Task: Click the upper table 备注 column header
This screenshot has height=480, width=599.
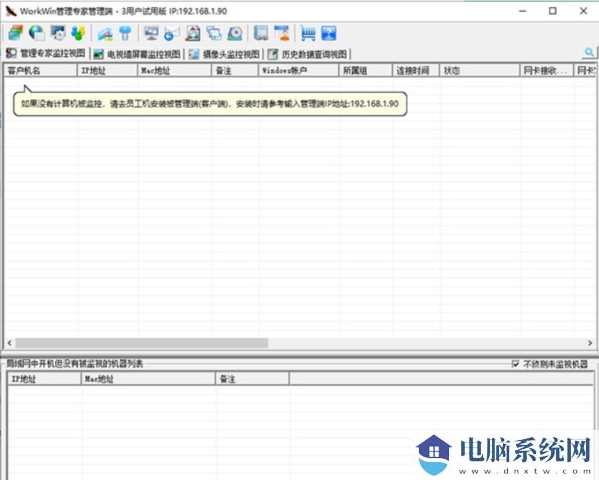Action: pyautogui.click(x=235, y=70)
